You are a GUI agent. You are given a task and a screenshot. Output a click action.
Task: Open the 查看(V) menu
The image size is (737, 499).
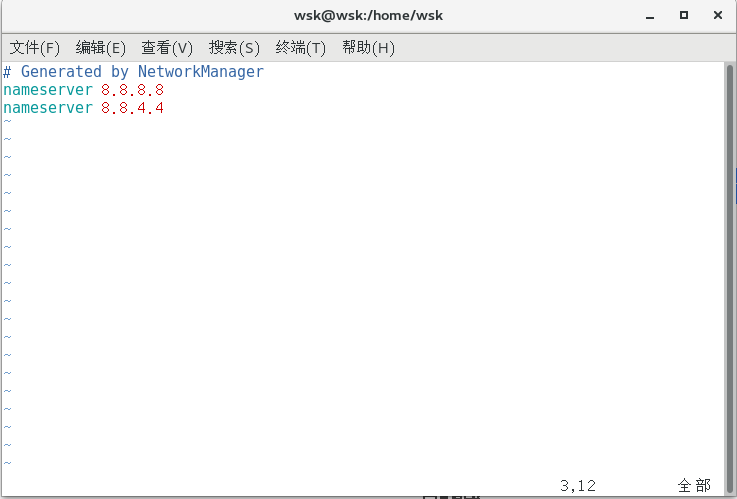pyautogui.click(x=167, y=47)
